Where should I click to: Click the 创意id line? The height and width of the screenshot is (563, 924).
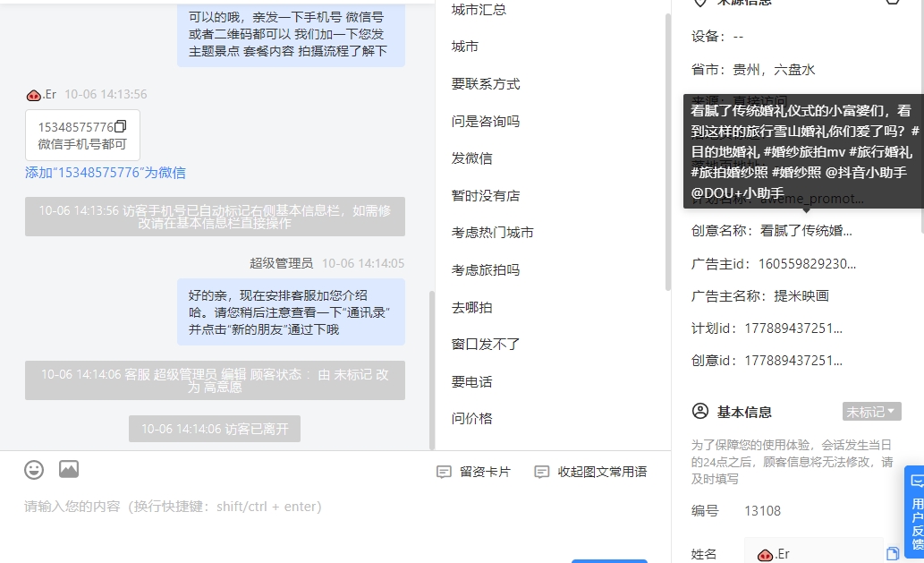tap(767, 360)
